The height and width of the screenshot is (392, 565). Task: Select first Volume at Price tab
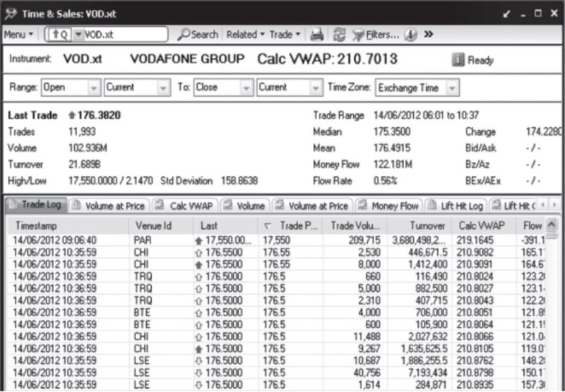(109, 206)
